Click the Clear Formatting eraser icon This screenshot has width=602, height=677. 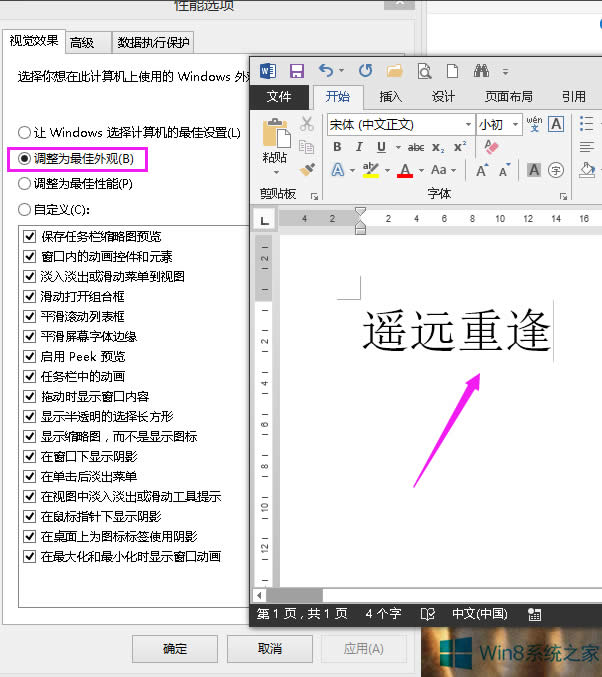click(x=491, y=147)
